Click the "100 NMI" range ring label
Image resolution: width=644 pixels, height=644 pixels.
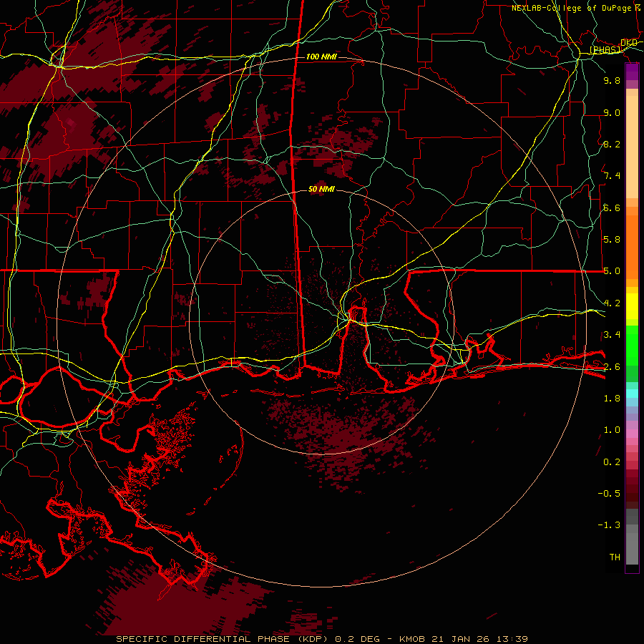[321, 57]
